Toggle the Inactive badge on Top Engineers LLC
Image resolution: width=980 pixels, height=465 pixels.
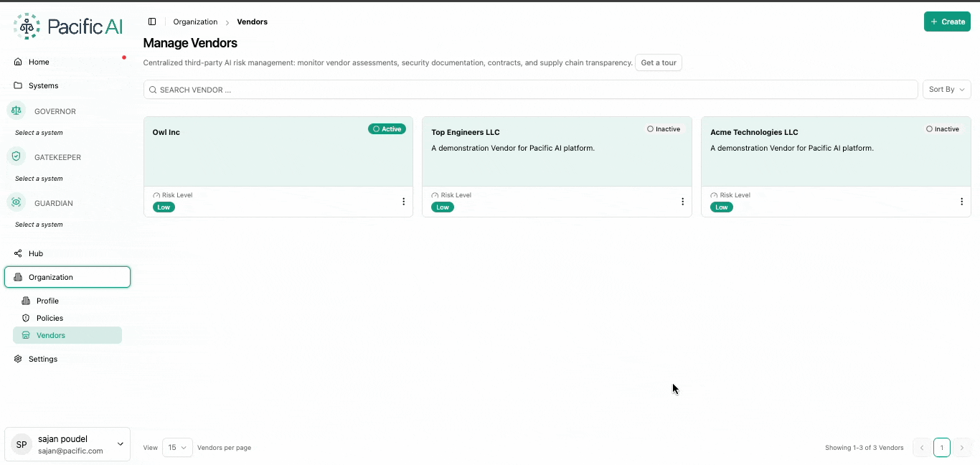point(664,129)
